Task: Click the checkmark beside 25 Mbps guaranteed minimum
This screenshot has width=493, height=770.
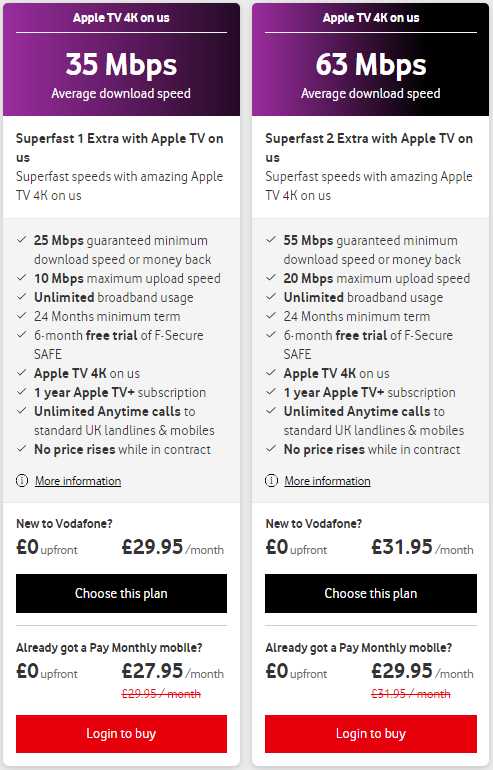Action: 22,240
